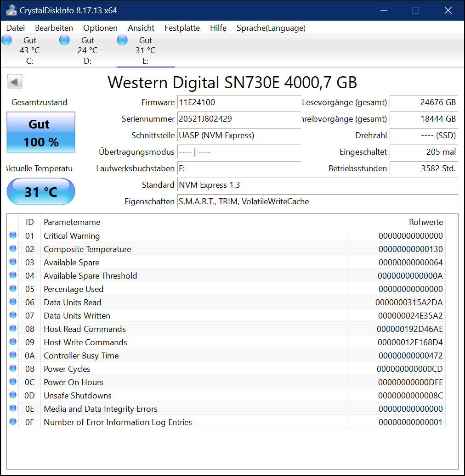
Task: Select the C: drive health status icon
Action: (6, 40)
